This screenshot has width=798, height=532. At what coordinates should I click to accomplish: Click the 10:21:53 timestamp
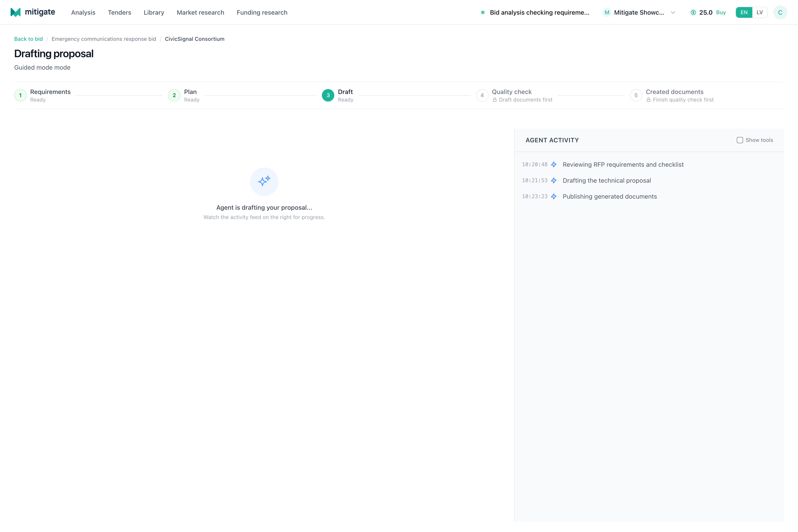pos(535,180)
